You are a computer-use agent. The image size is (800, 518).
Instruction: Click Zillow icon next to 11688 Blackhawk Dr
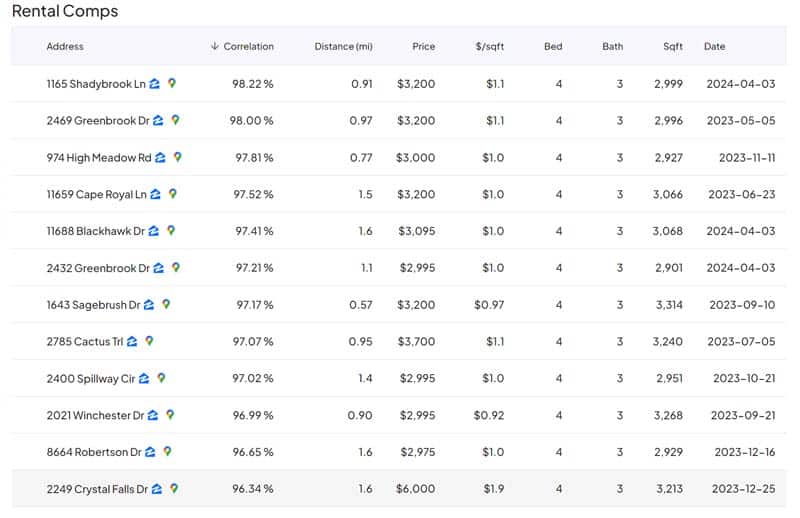154,231
